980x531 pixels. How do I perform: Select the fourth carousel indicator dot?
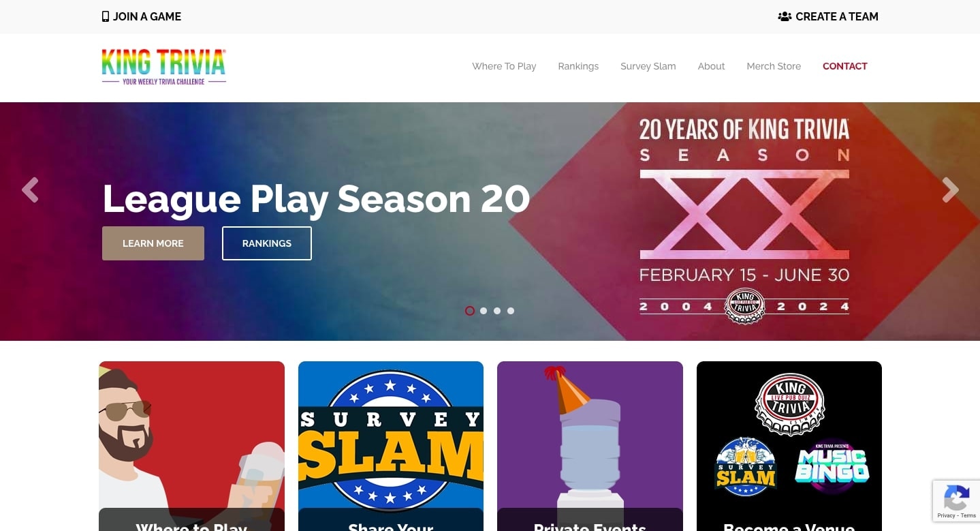(x=511, y=311)
